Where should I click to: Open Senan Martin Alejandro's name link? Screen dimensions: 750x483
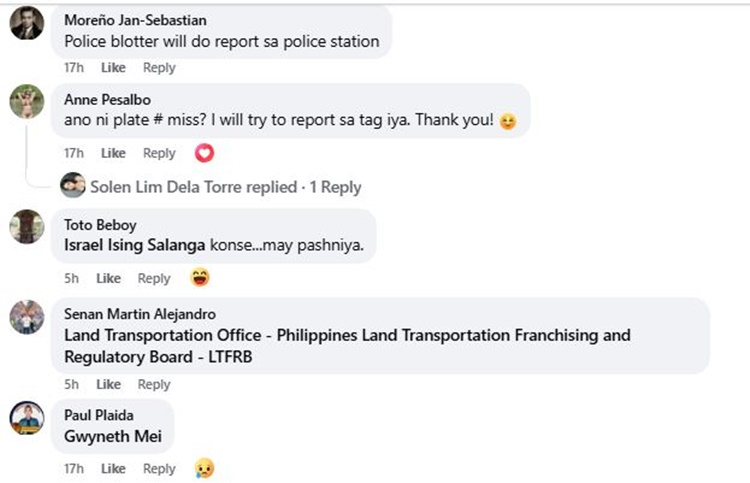139,314
